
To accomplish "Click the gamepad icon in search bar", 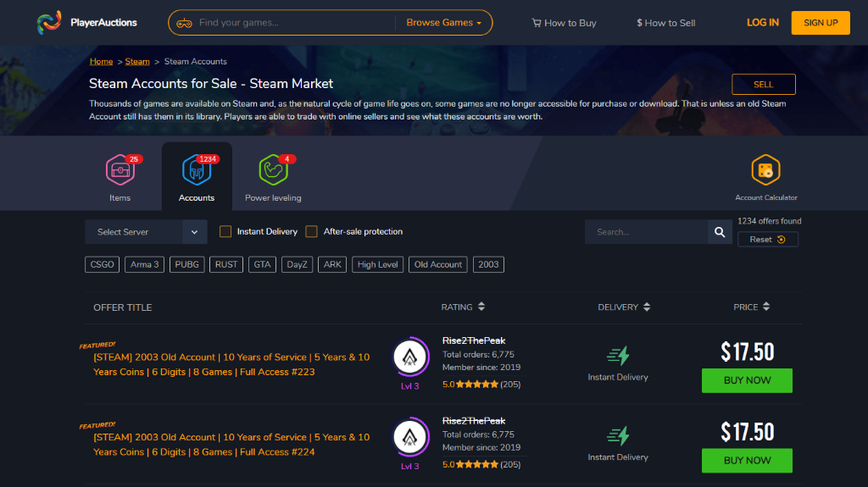I will point(184,23).
